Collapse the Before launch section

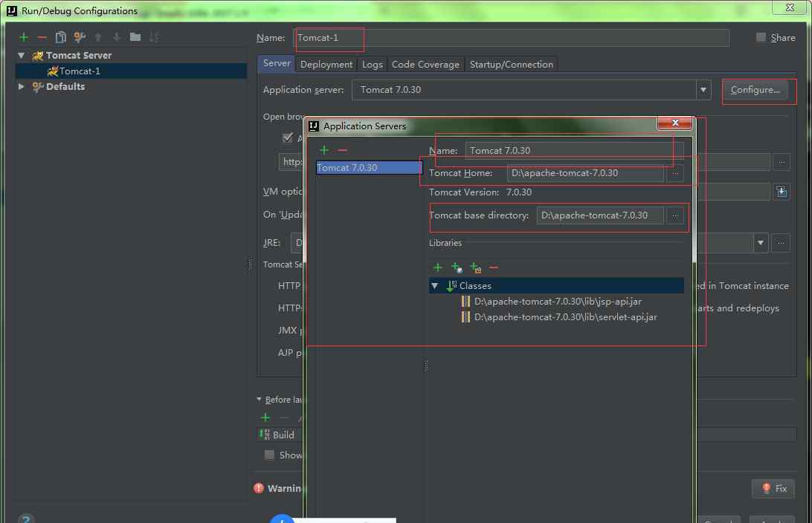pos(259,400)
